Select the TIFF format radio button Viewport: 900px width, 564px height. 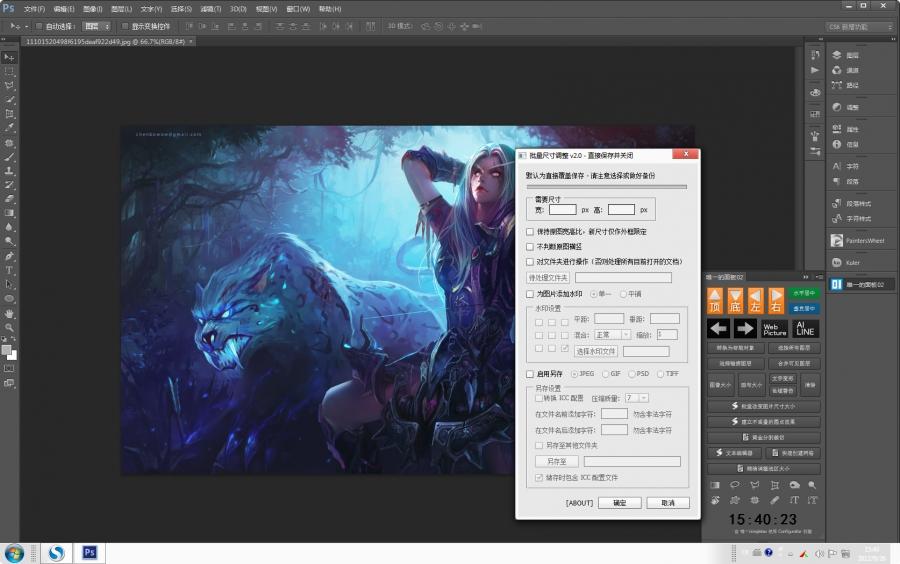pyautogui.click(x=660, y=374)
